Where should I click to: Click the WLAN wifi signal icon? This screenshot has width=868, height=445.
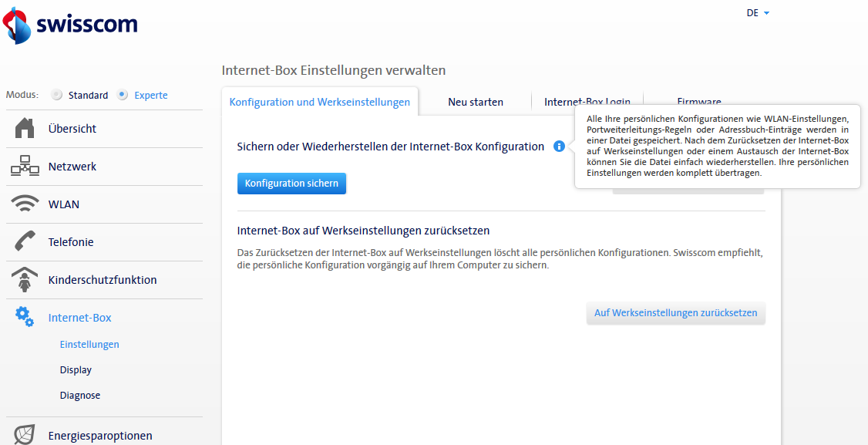(25, 204)
